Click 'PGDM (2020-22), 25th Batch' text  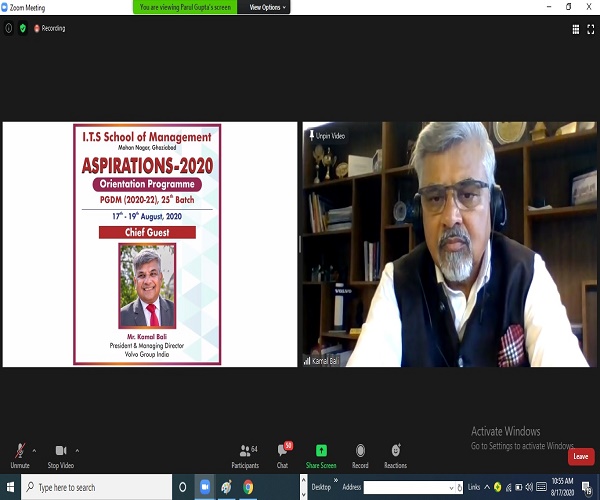click(x=147, y=199)
